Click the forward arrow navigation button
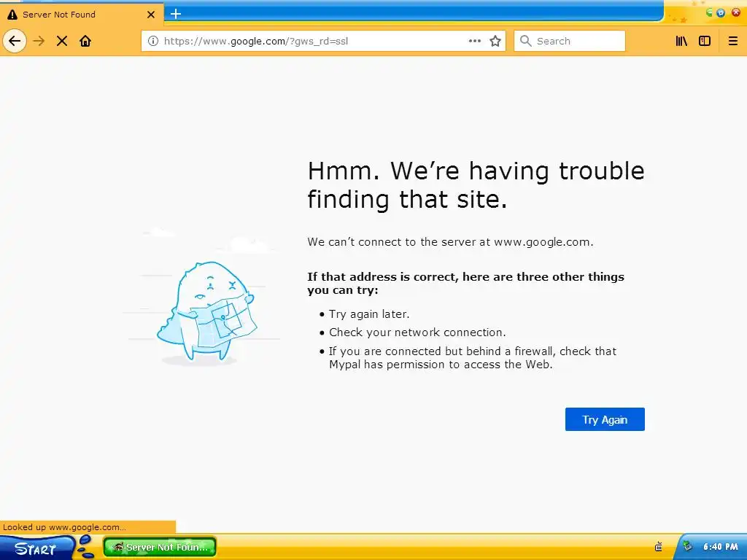 click(x=39, y=41)
